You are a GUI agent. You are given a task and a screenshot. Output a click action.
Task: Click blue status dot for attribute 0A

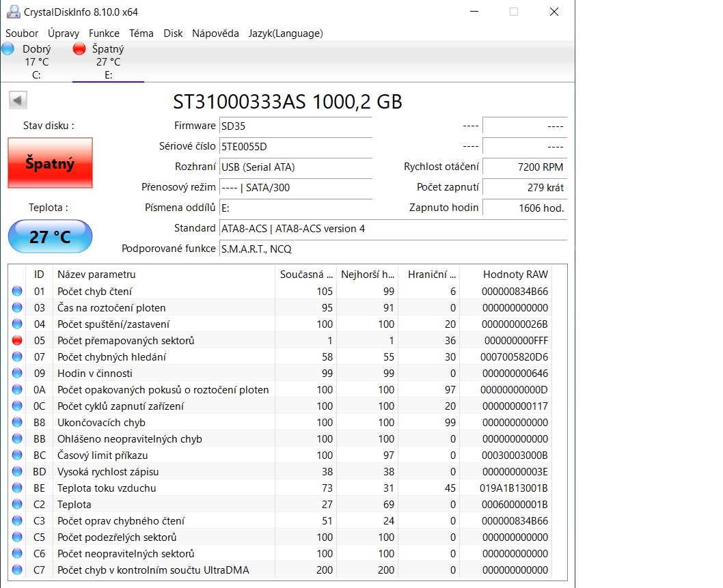pyautogui.click(x=17, y=390)
